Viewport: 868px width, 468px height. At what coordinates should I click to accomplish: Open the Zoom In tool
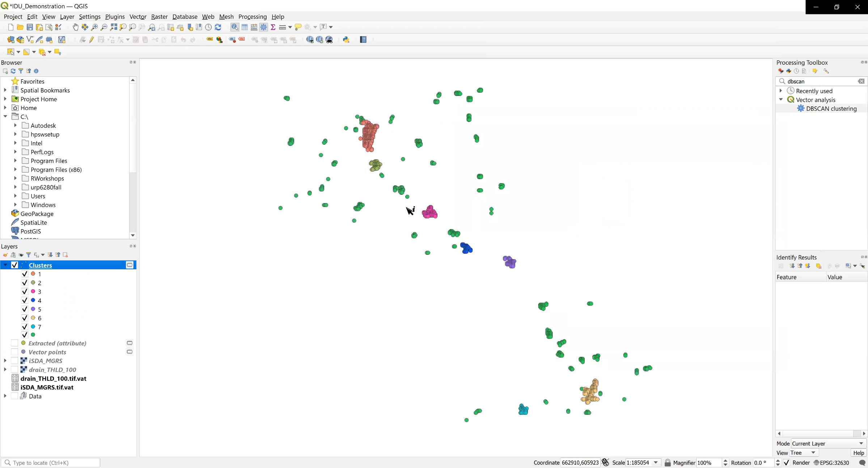94,27
